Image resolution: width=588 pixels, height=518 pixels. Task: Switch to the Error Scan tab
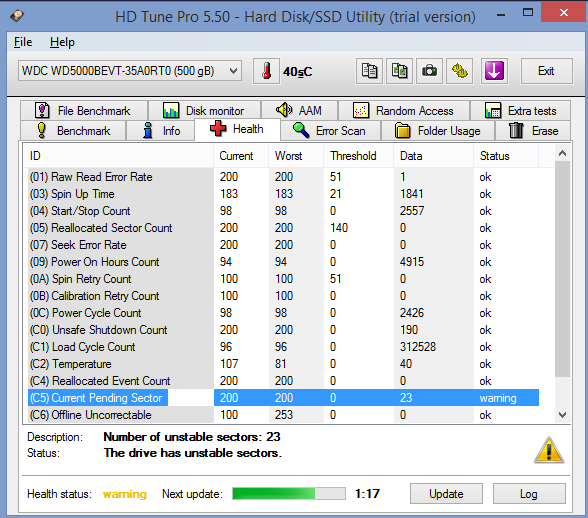tap(331, 131)
